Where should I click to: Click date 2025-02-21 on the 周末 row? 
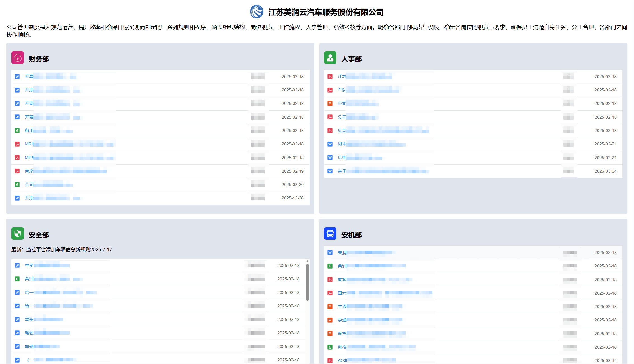[605, 144]
